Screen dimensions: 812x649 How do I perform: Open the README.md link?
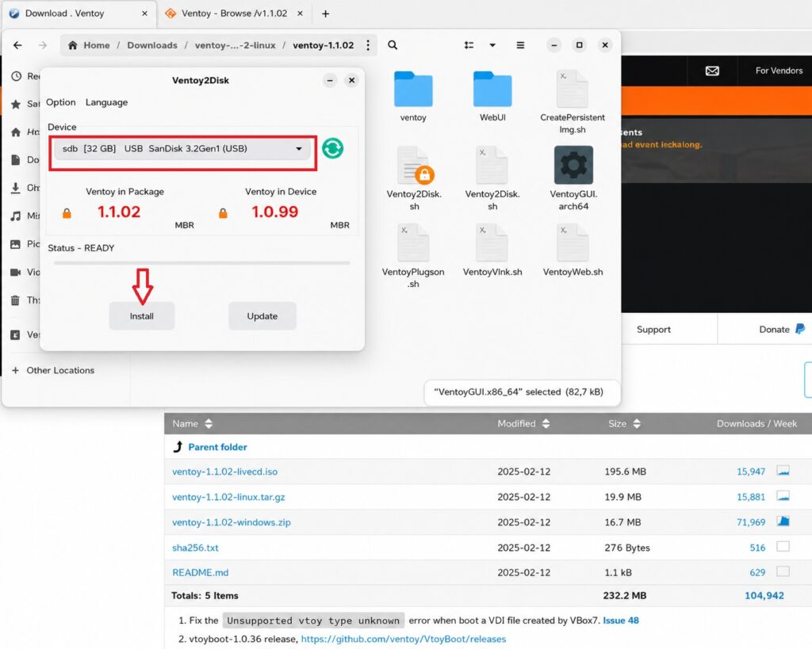(x=200, y=573)
